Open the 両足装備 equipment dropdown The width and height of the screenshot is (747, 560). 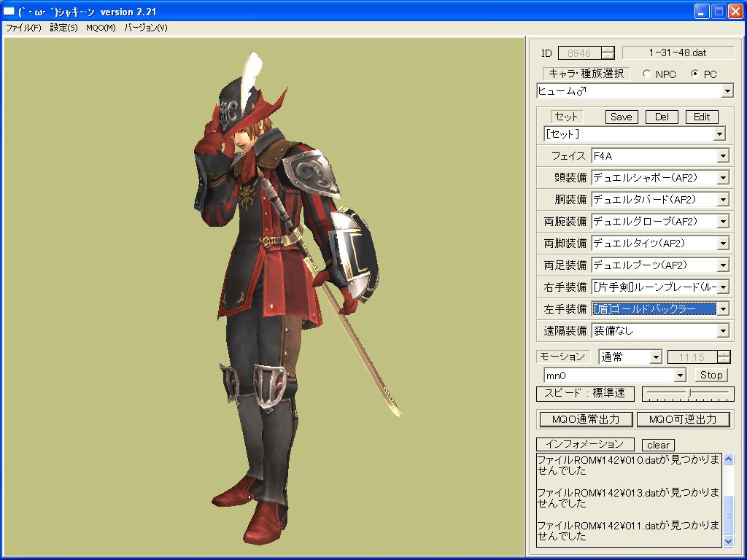click(x=723, y=265)
